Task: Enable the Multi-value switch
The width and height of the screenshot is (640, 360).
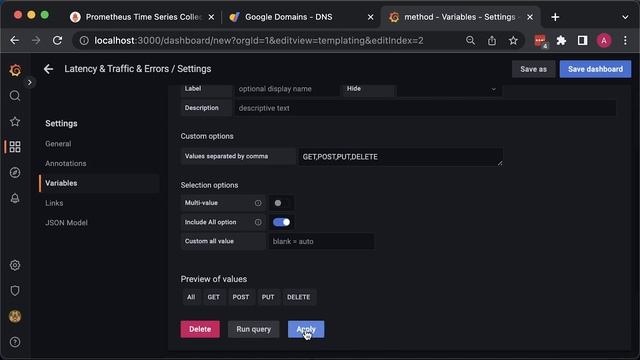Action: 281,203
